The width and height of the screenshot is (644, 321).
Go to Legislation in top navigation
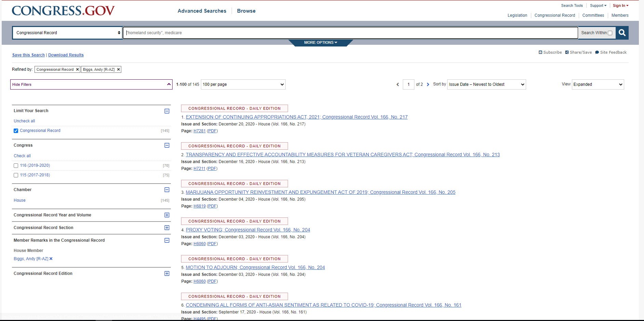click(x=517, y=15)
